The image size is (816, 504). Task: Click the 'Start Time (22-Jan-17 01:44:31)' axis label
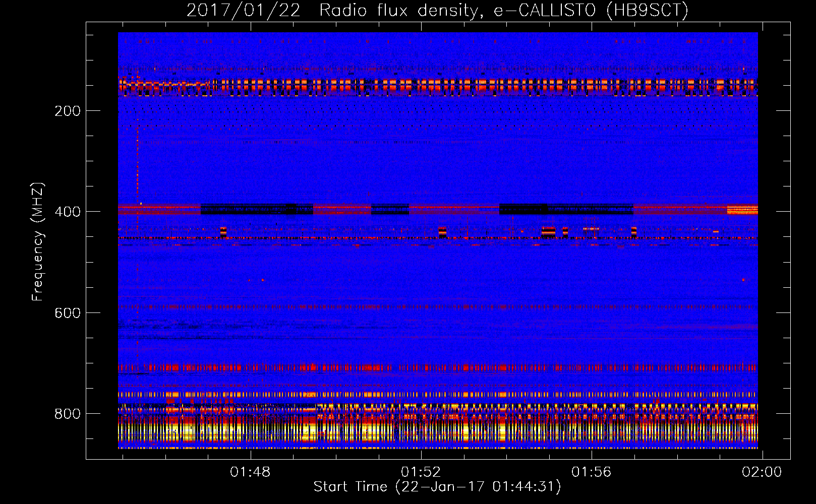437,487
